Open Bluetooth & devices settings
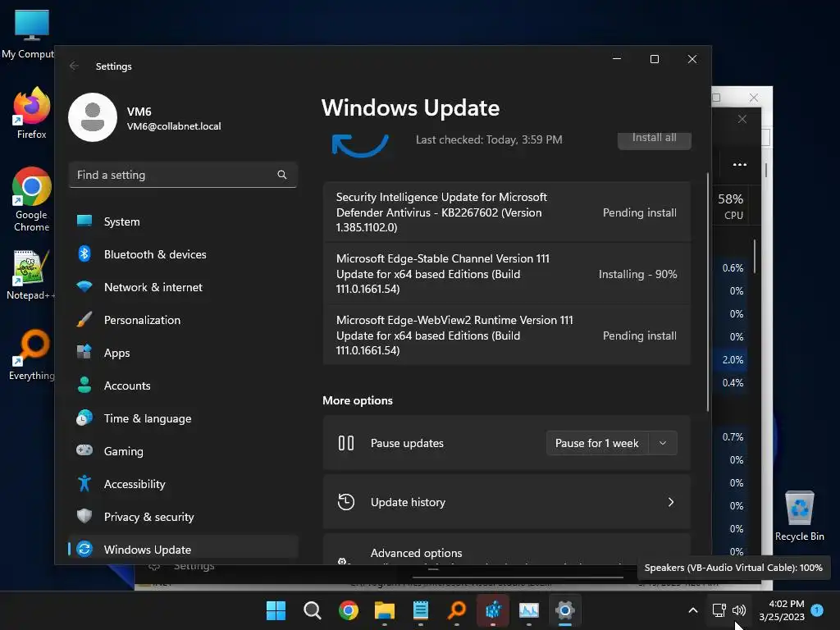 (183, 254)
